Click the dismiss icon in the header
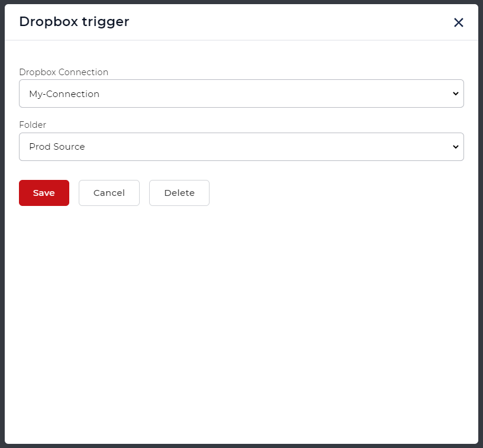This screenshot has width=483, height=448. pos(459,22)
